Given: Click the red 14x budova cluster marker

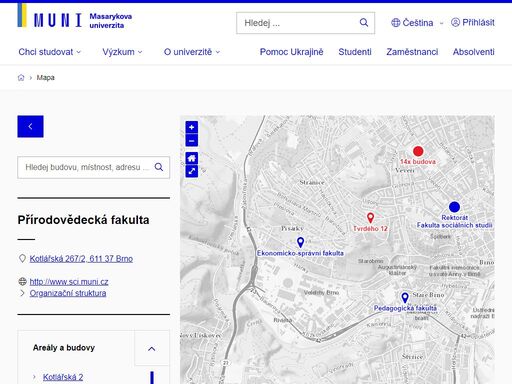Looking at the screenshot, I should pyautogui.click(x=418, y=151).
